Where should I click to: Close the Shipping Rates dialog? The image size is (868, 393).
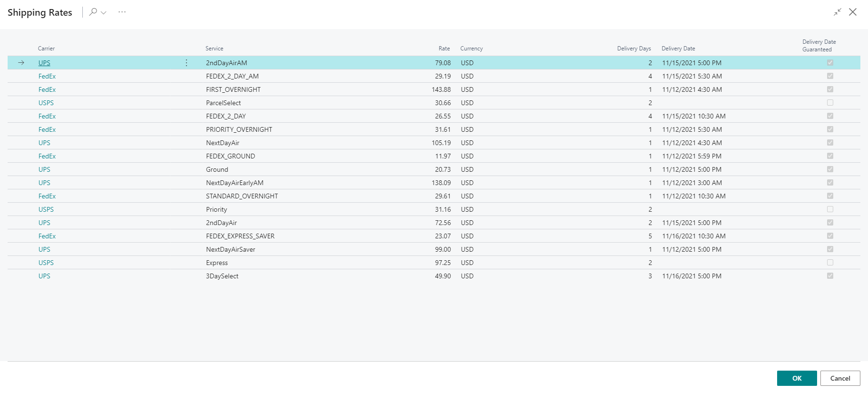pyautogui.click(x=853, y=12)
